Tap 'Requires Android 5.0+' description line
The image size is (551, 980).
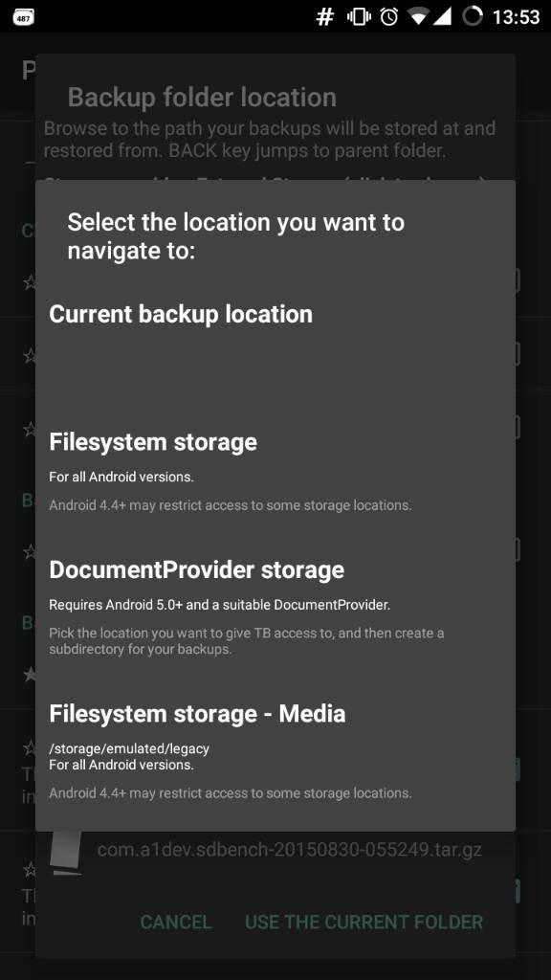click(x=219, y=605)
